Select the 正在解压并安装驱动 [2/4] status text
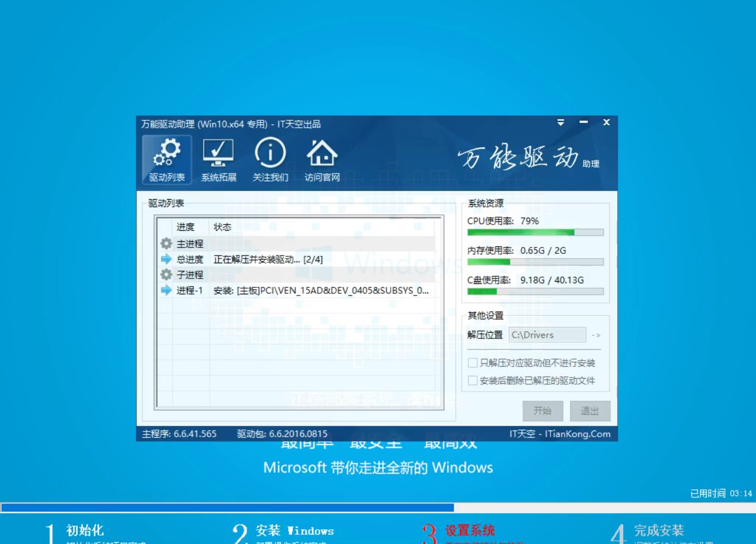 click(268, 259)
